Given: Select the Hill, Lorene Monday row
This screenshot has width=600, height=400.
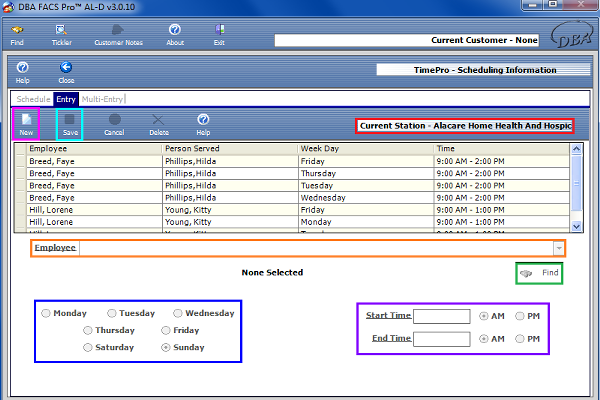Looking at the screenshot, I should pyautogui.click(x=298, y=222).
